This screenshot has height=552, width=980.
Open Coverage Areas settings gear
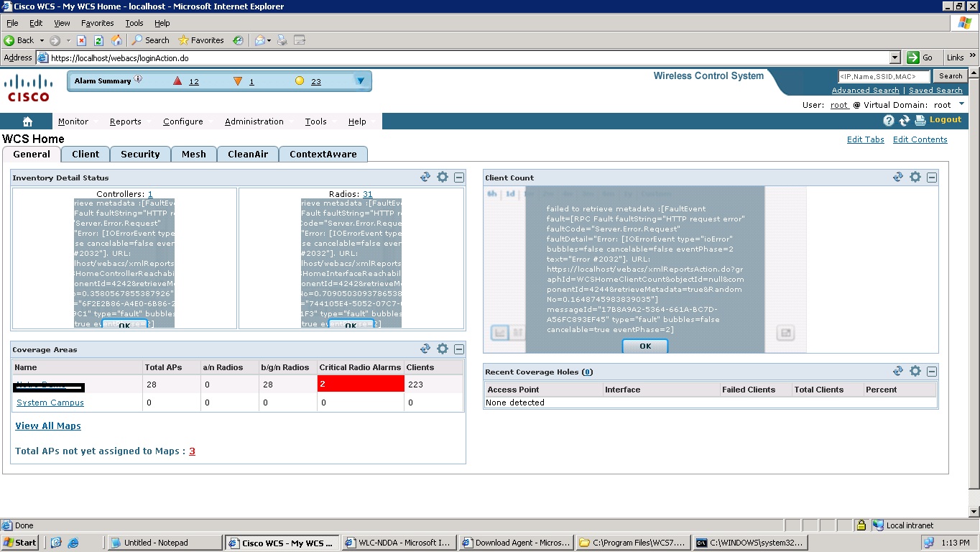pos(443,349)
